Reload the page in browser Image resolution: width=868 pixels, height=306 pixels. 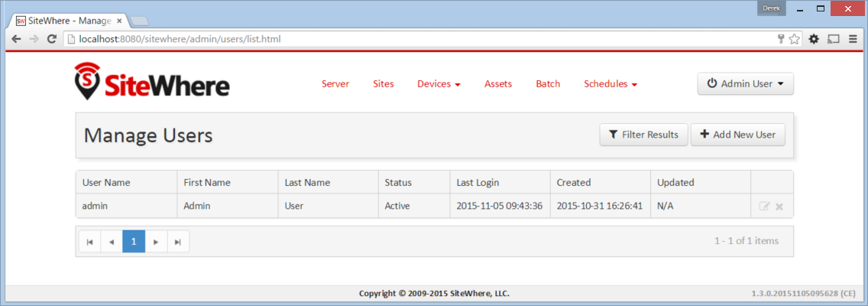pyautogui.click(x=51, y=39)
